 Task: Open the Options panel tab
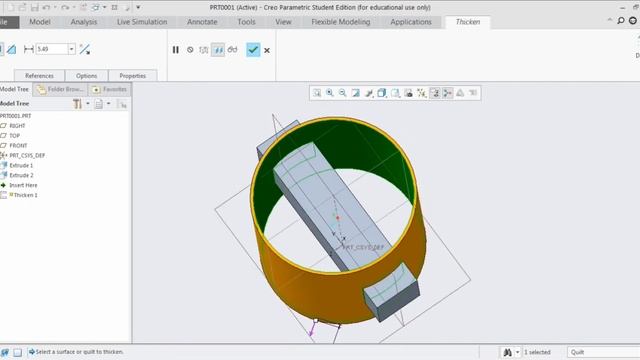tap(87, 76)
